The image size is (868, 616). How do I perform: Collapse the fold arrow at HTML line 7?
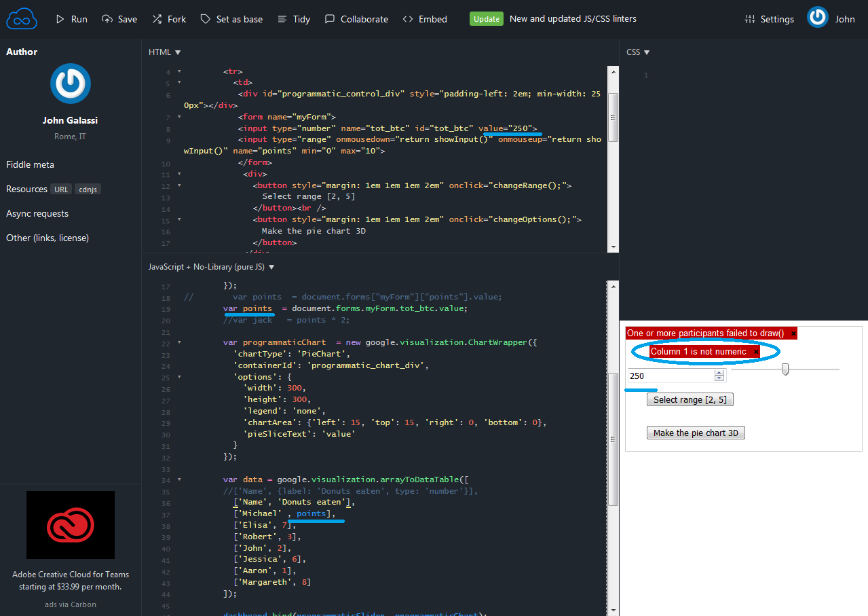point(179,116)
